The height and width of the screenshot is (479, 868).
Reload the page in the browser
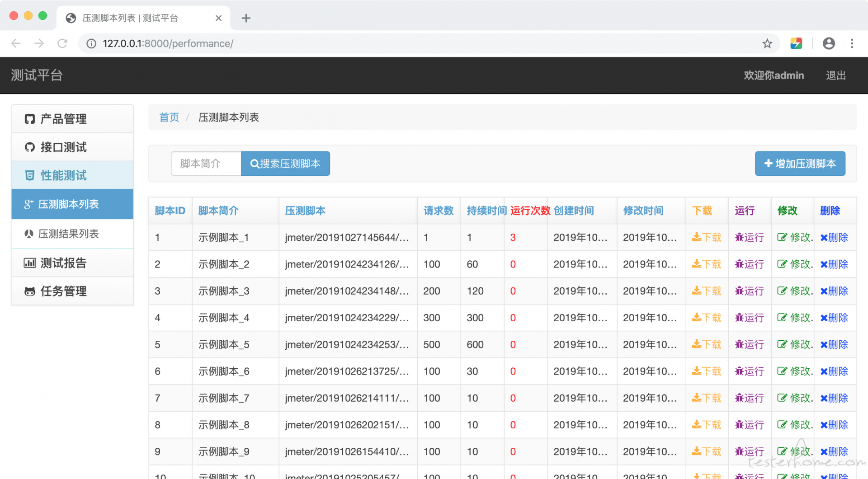pyautogui.click(x=62, y=43)
